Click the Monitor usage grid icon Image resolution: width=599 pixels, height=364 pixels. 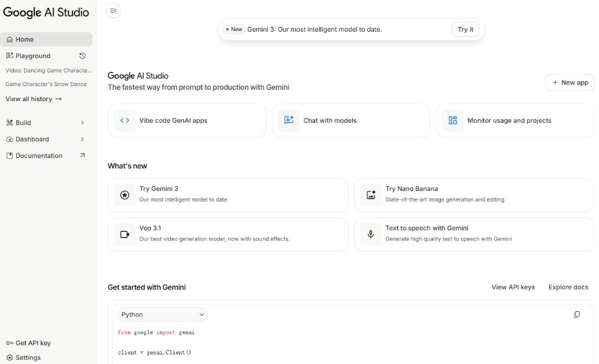[452, 120]
